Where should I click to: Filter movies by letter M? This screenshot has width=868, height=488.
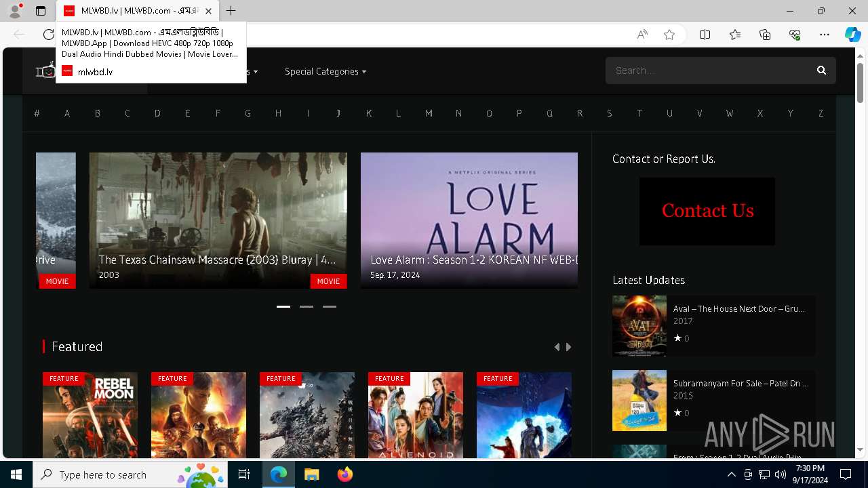tap(429, 113)
